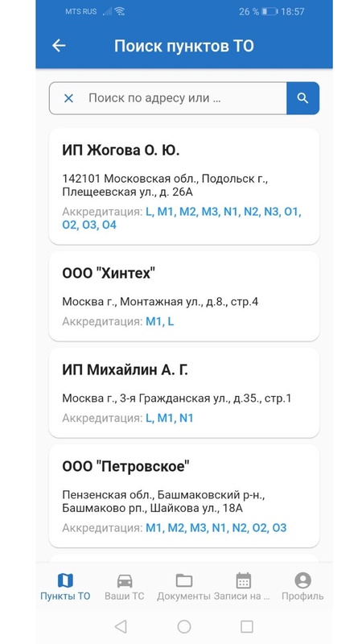Tap address Монтажная ул., д.8., стр.4
Viewport: 362px width, 644px height.
click(x=189, y=302)
